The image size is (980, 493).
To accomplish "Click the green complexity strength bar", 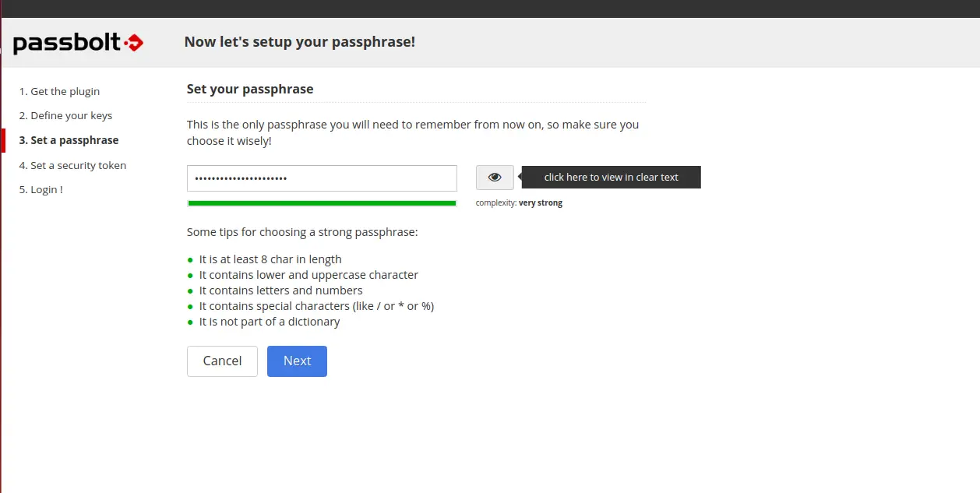I will tap(322, 203).
